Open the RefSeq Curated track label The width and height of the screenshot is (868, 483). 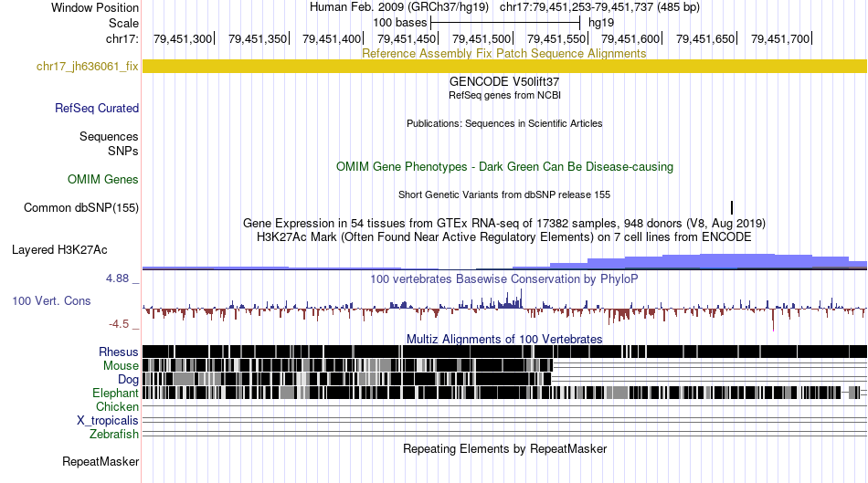[x=96, y=108]
